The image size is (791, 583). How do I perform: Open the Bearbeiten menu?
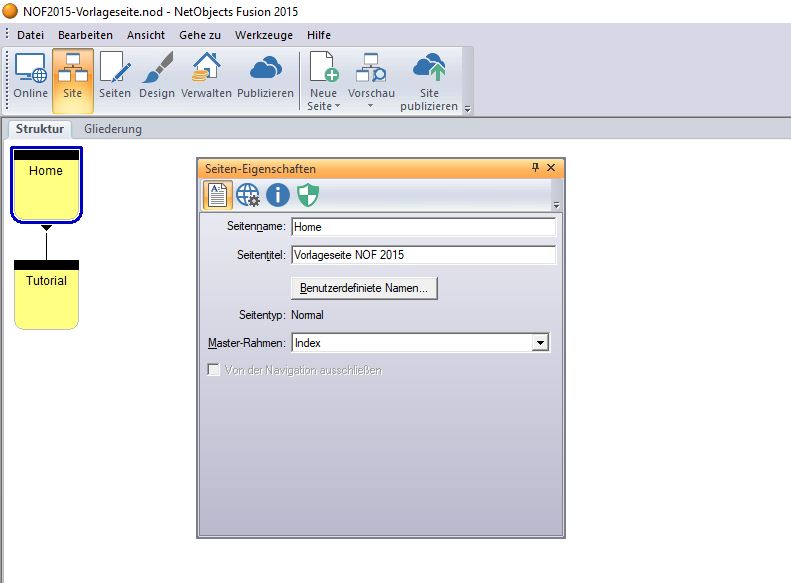[85, 35]
